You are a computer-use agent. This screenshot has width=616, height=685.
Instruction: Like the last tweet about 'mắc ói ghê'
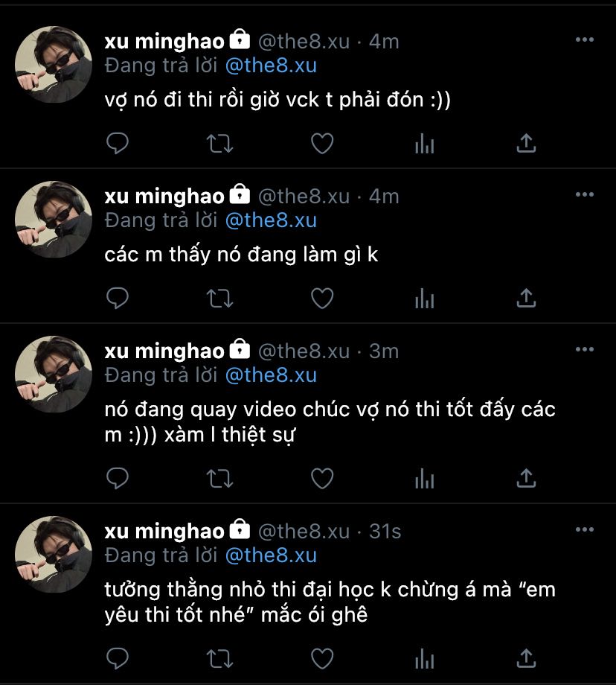(x=322, y=658)
